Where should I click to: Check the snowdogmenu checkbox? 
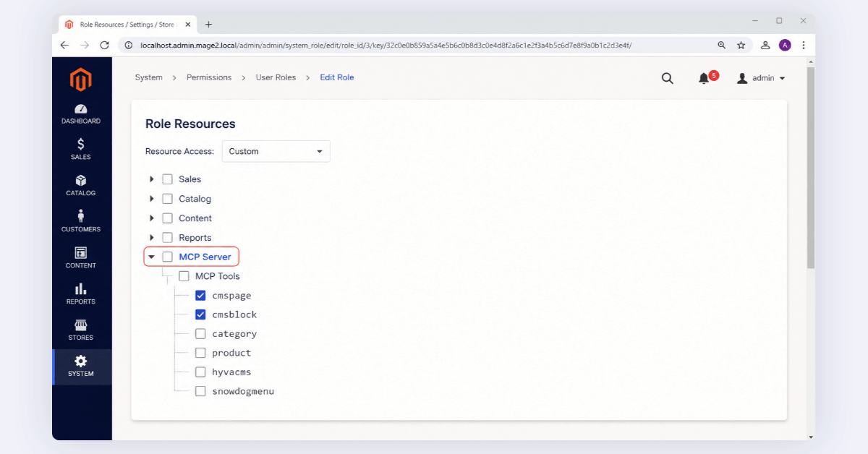coord(200,391)
